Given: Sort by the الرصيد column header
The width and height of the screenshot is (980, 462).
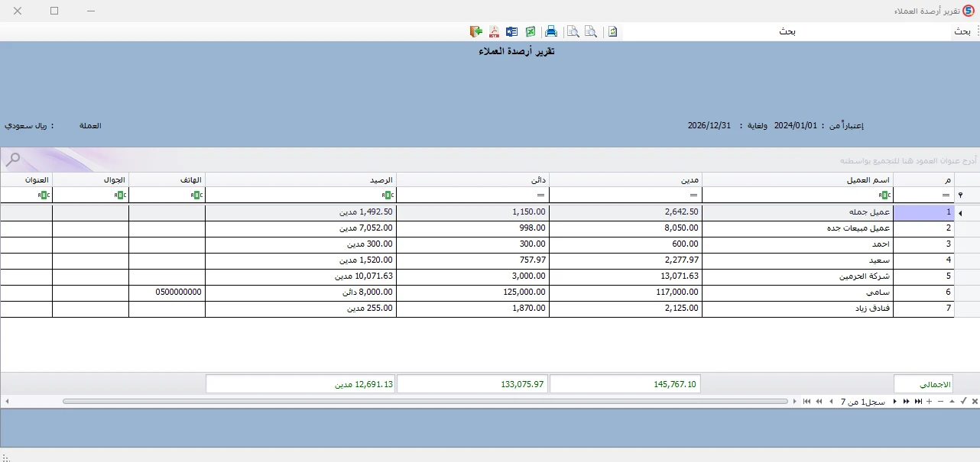Looking at the screenshot, I should point(301,179).
